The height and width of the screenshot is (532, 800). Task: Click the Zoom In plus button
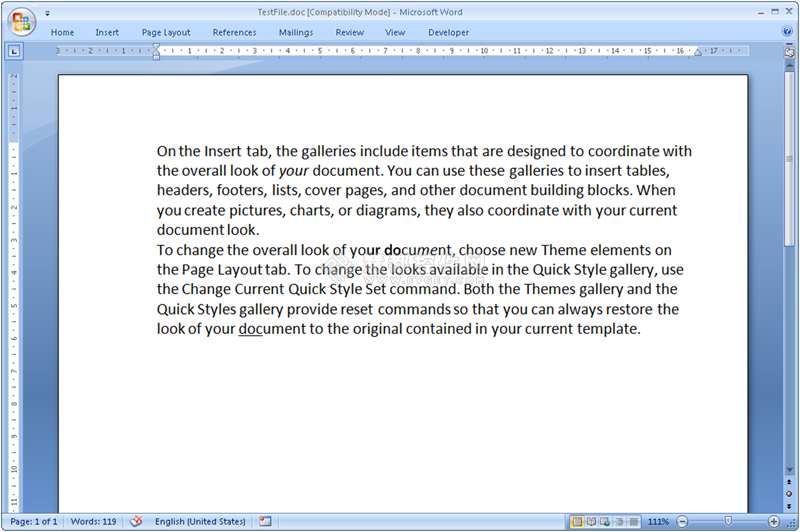(773, 522)
